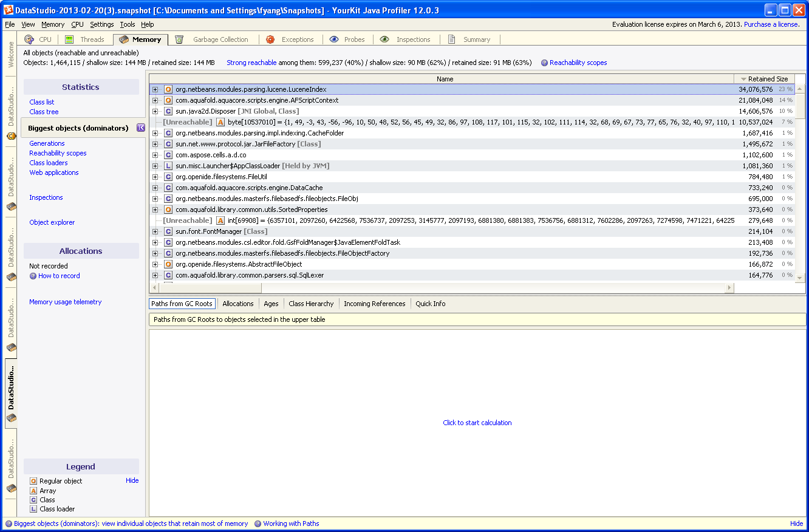Click to start calculation link
The image size is (809, 532).
tap(477, 423)
